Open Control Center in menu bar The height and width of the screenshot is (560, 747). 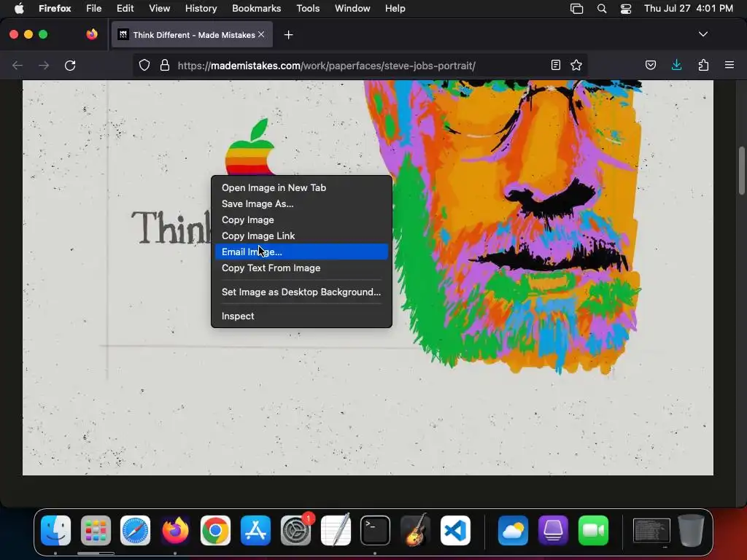coord(625,9)
